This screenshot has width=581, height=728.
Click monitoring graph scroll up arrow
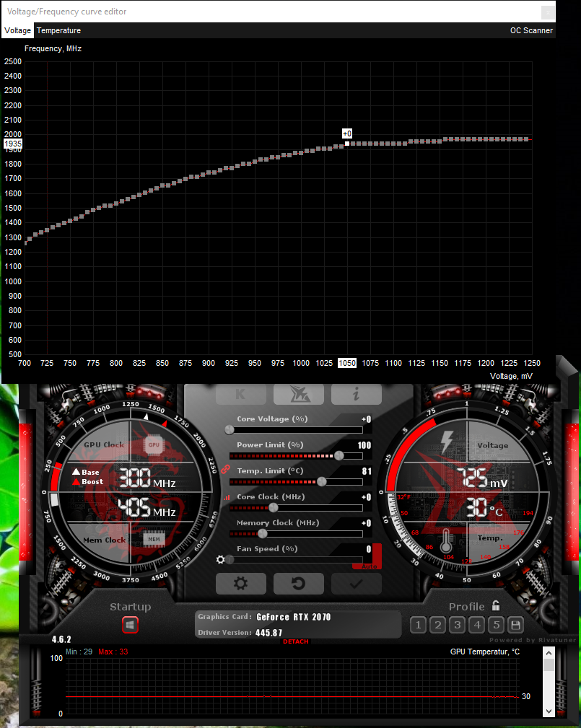tap(549, 653)
